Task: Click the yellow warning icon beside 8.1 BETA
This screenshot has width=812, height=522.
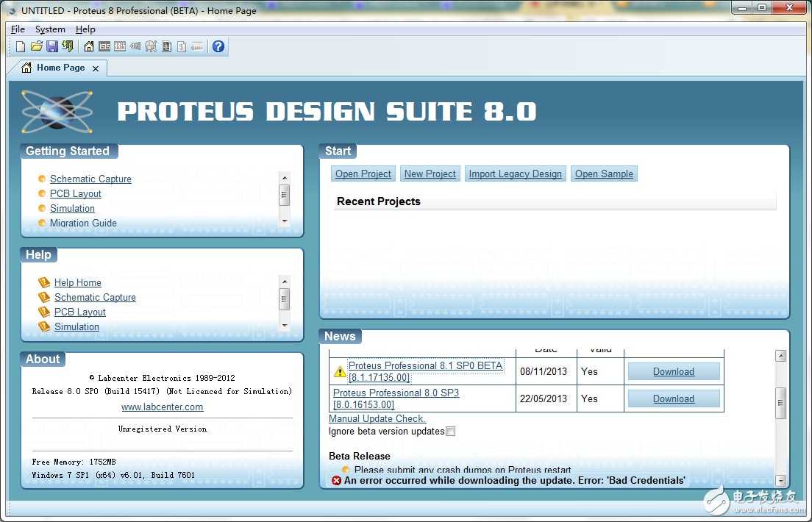Action: (340, 371)
